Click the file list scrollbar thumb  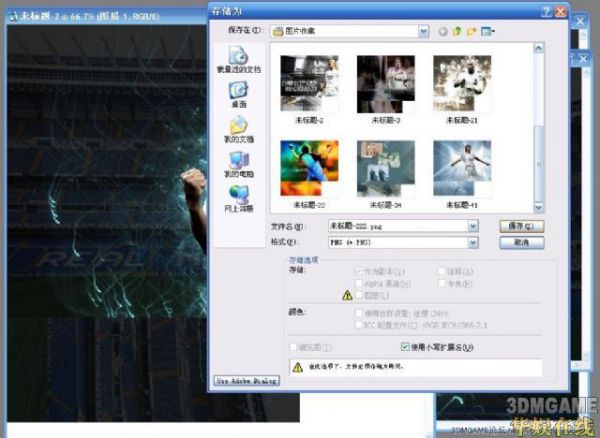click(538, 163)
